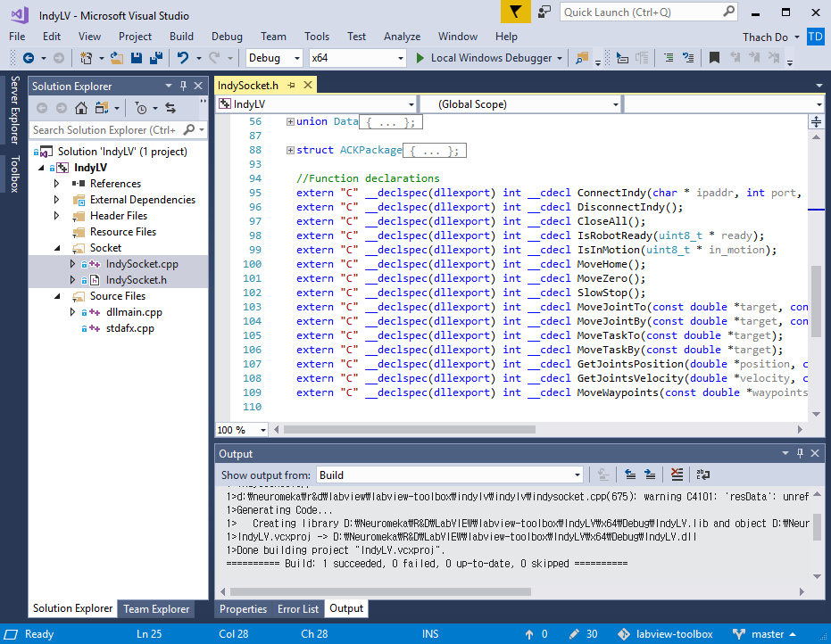The width and height of the screenshot is (831, 644).
Task: Toggle pin on IndySocket.h tab
Action: tap(291, 85)
